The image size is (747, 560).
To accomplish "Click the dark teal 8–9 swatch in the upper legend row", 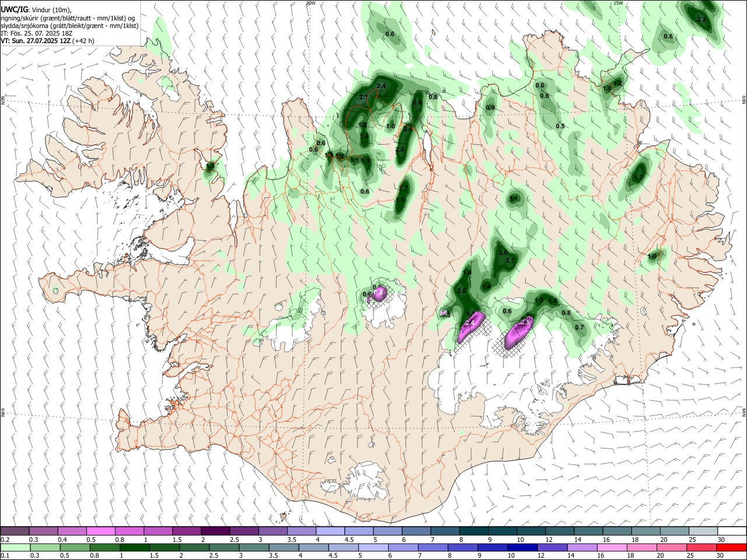I will pyautogui.click(x=473, y=531).
